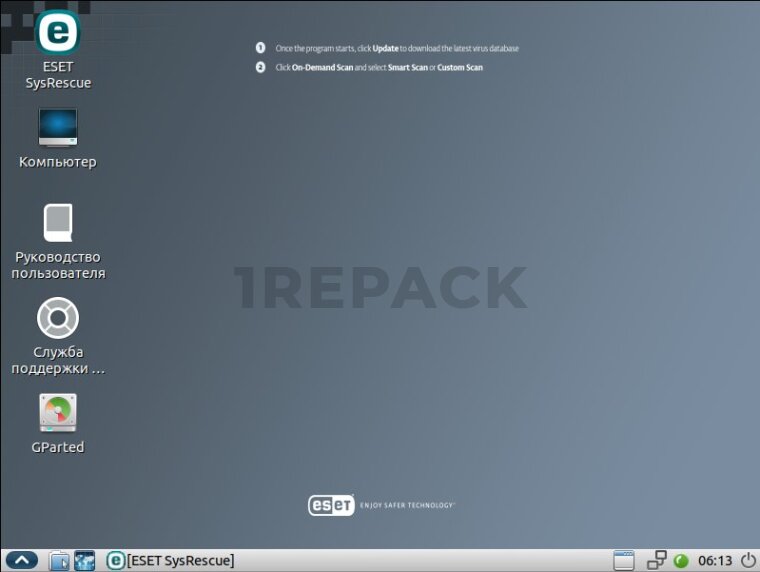Open the start menu arrow button
This screenshot has width=760, height=572.
coord(22,560)
